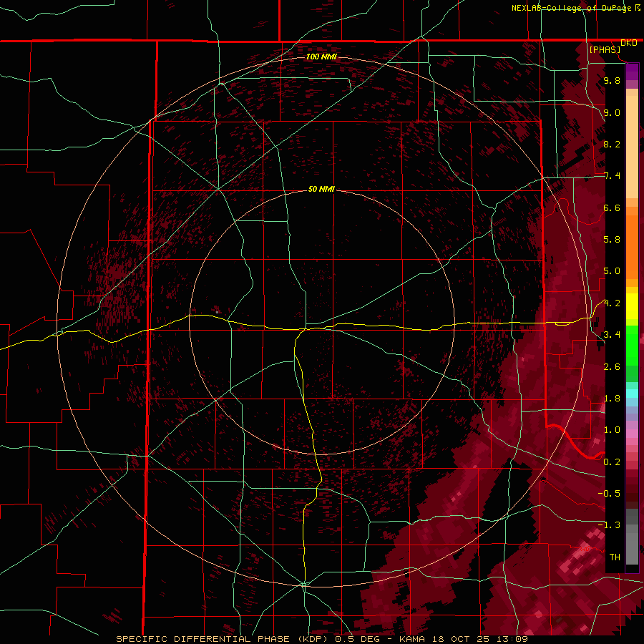Click the purple top band of the color scale
The width and height of the screenshot is (644, 644).
click(x=632, y=72)
